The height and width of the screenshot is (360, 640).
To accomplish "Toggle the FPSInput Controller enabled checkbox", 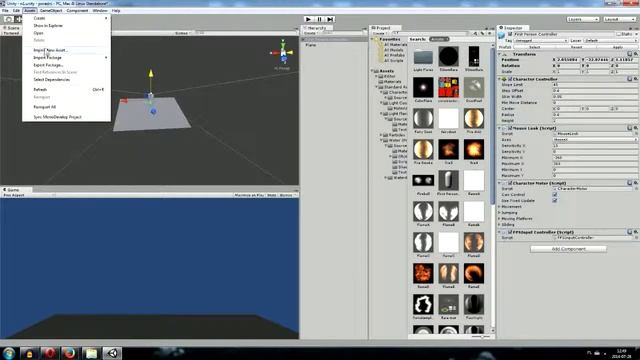I will pyautogui.click(x=510, y=232).
